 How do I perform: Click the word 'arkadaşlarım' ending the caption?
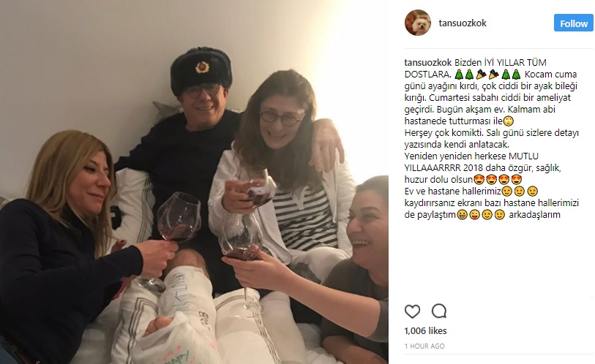[x=534, y=215]
